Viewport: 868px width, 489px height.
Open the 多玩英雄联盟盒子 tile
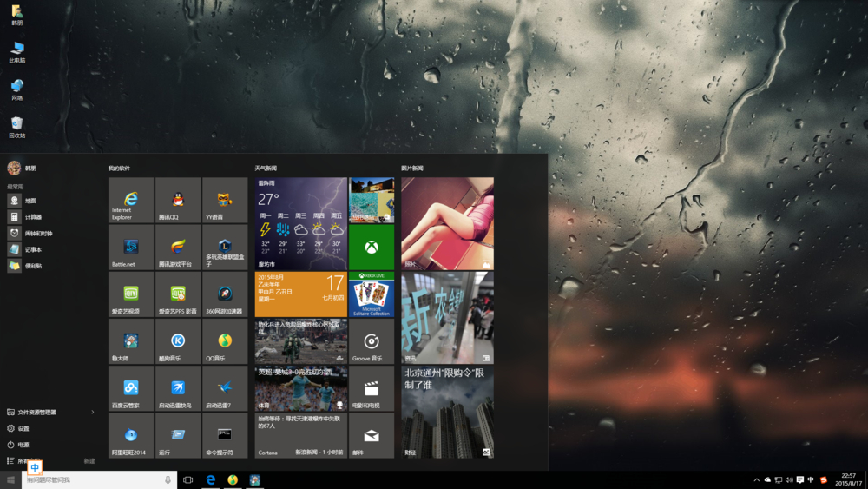(x=225, y=247)
